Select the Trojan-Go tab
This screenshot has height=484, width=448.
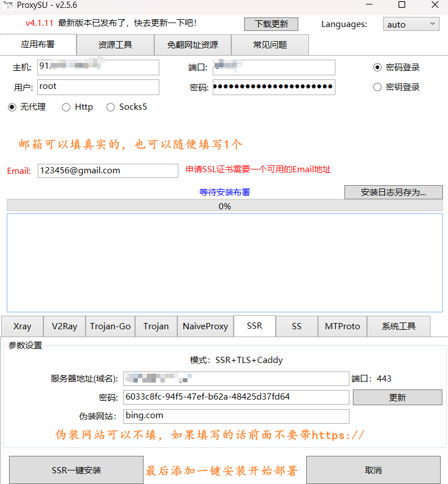click(x=110, y=326)
